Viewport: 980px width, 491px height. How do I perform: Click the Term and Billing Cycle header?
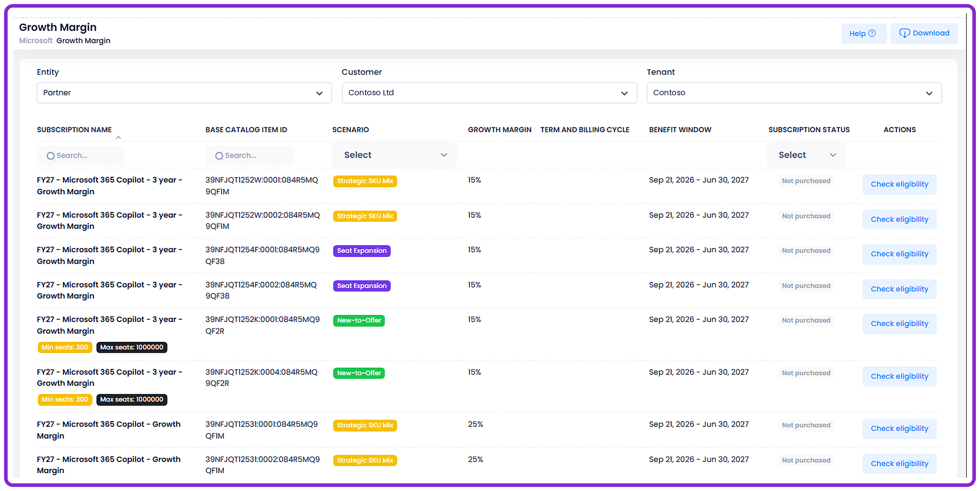(x=585, y=130)
